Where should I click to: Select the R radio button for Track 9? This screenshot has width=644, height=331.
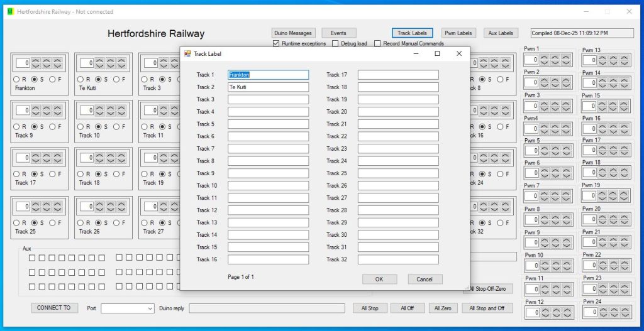(17, 126)
